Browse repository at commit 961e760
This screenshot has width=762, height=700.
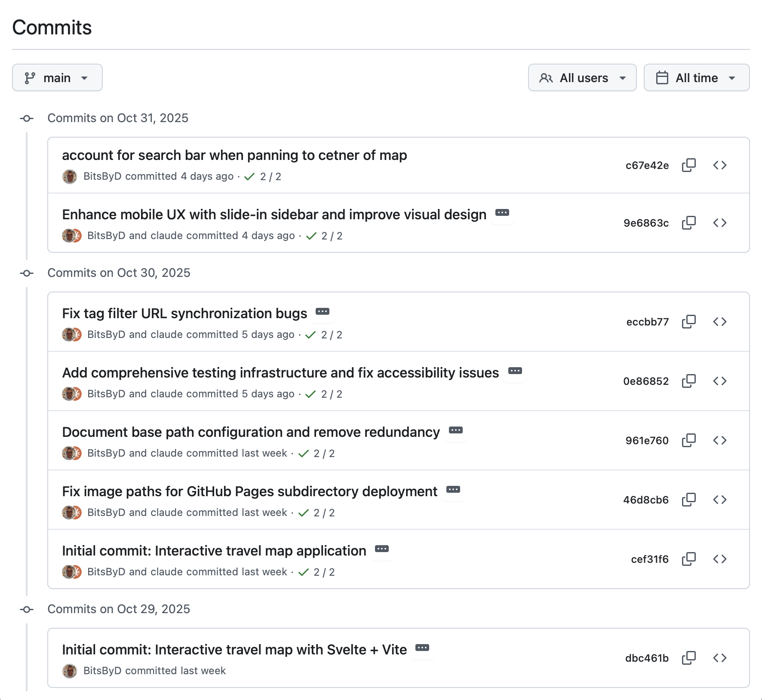tap(720, 440)
